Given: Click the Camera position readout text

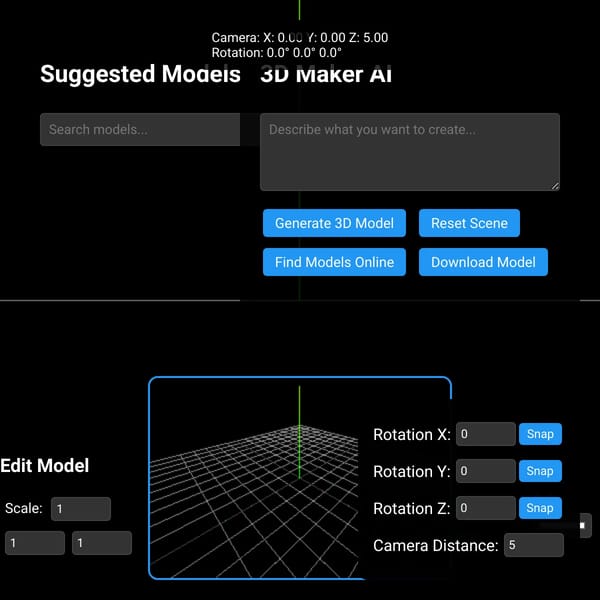Looking at the screenshot, I should (x=300, y=38).
